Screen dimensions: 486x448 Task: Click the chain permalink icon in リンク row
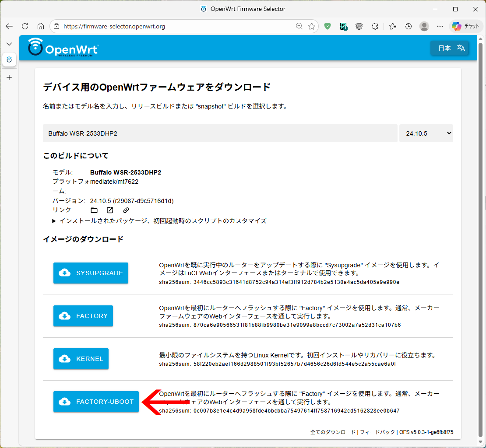pyautogui.click(x=126, y=210)
